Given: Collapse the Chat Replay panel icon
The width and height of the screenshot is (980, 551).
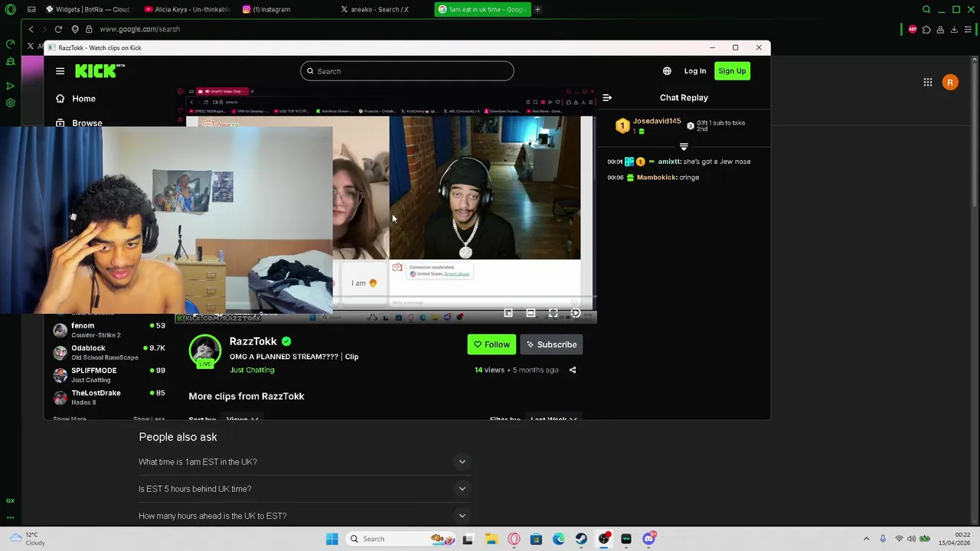Looking at the screenshot, I should click(607, 98).
